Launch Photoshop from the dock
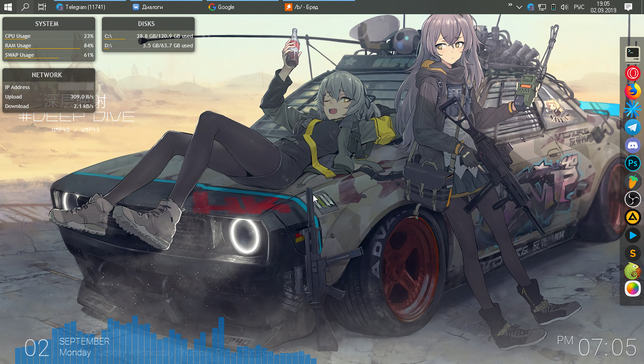Image resolution: width=644 pixels, height=364 pixels. (632, 163)
